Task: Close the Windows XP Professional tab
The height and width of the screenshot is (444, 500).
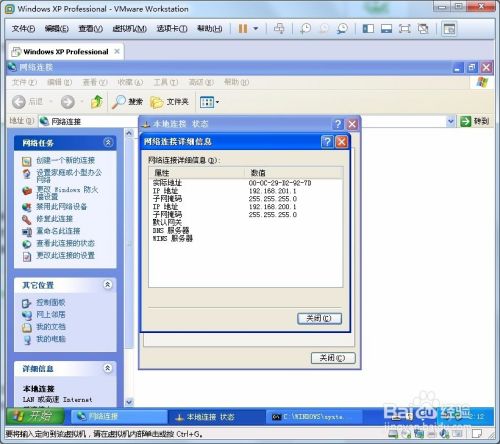Action: pyautogui.click(x=117, y=51)
